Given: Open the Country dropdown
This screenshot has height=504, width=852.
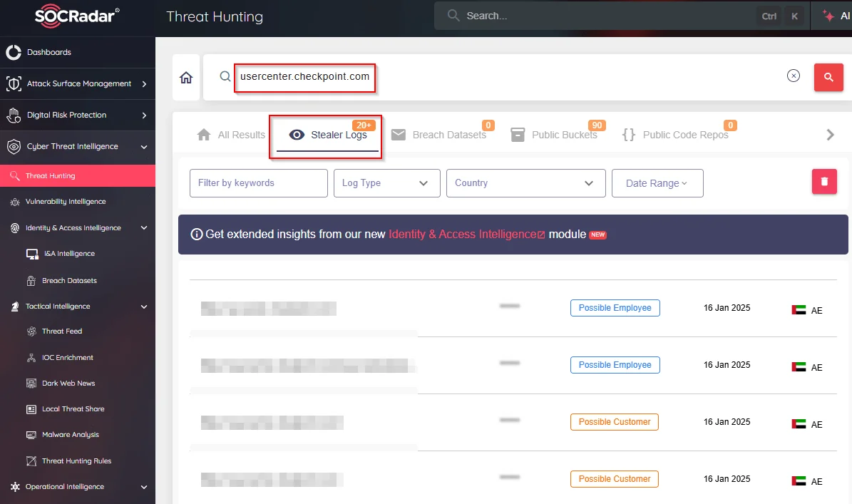Looking at the screenshot, I should [x=526, y=183].
